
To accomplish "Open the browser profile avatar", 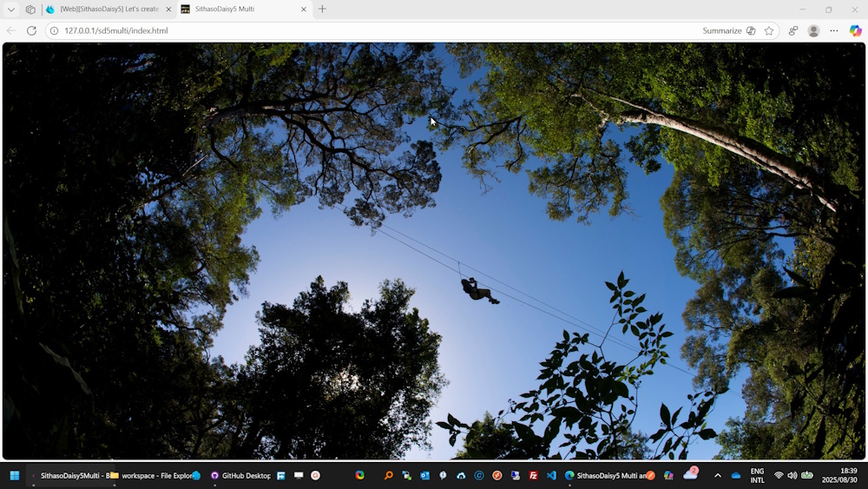I will [813, 30].
